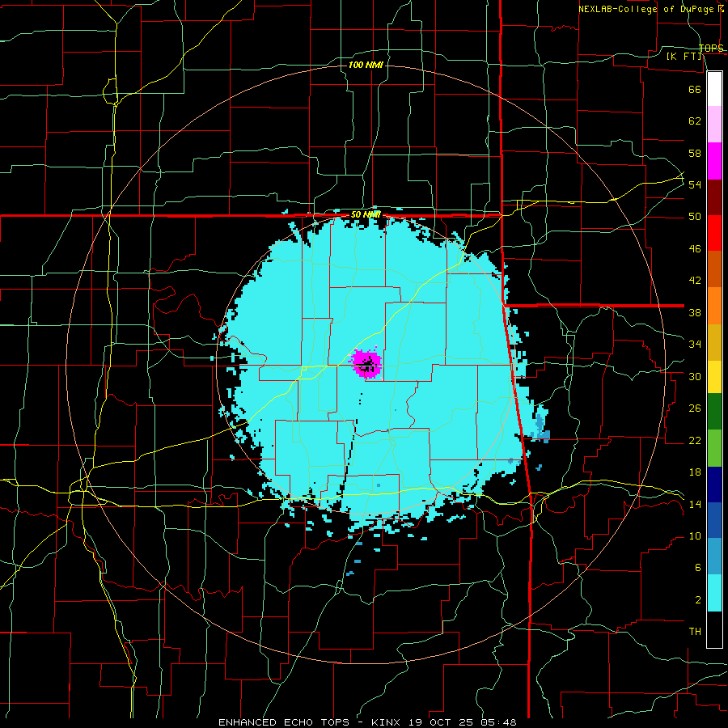
Task: Click the 'TOPS' legend title
Action: 711,48
